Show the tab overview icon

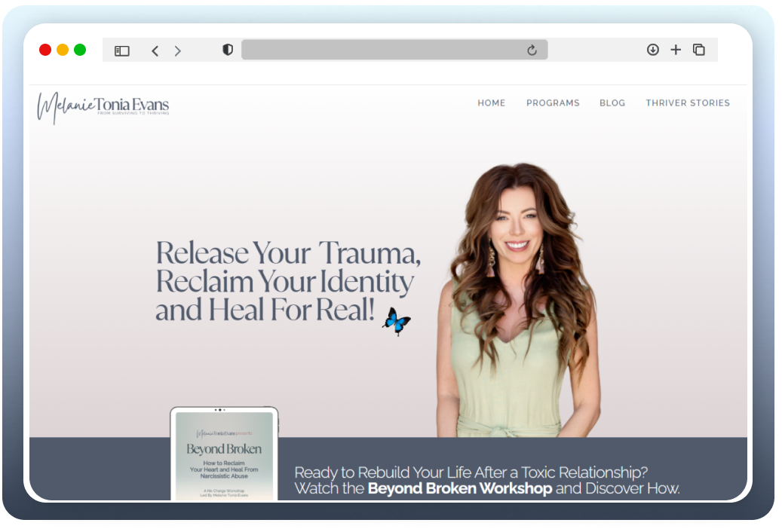point(699,49)
